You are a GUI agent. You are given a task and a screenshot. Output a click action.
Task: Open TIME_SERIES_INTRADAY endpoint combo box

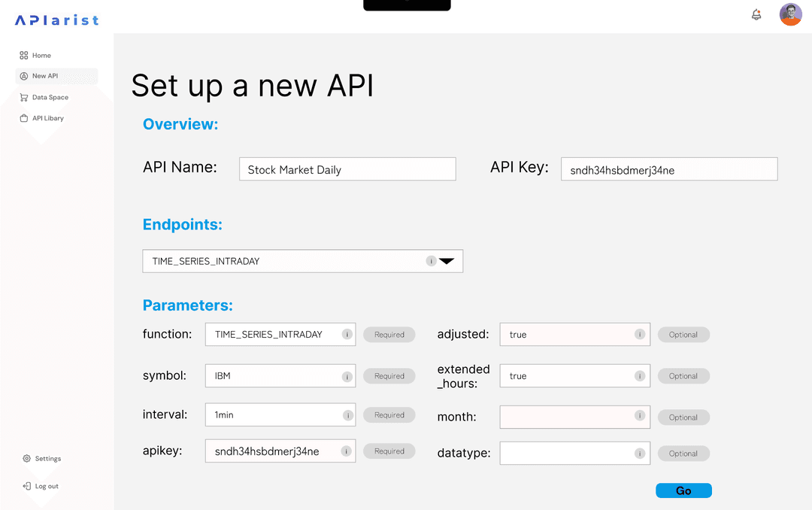[302, 261]
